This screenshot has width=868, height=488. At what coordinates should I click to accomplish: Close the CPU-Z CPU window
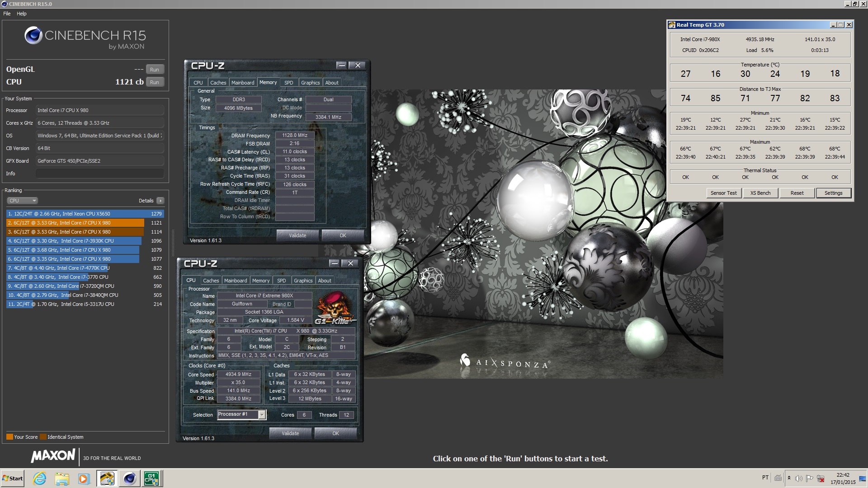point(350,263)
